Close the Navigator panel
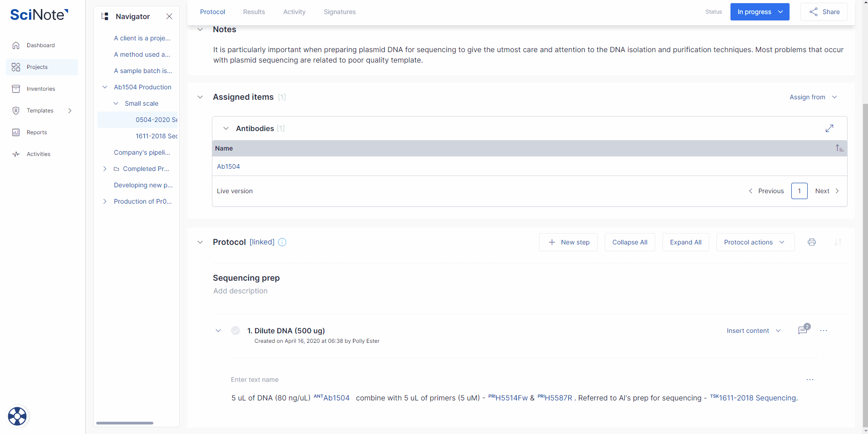This screenshot has width=868, height=434. point(169,16)
